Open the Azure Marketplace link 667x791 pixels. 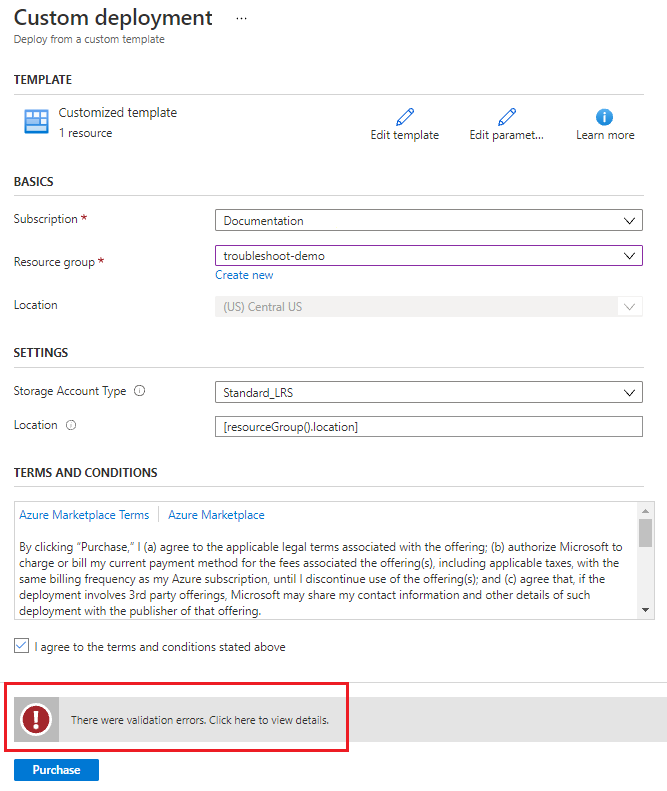tap(216, 515)
